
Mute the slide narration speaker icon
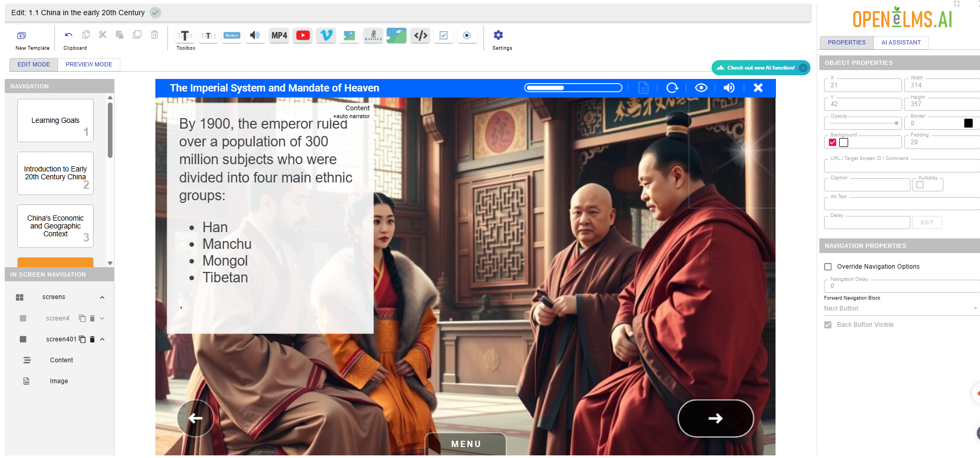tap(729, 88)
